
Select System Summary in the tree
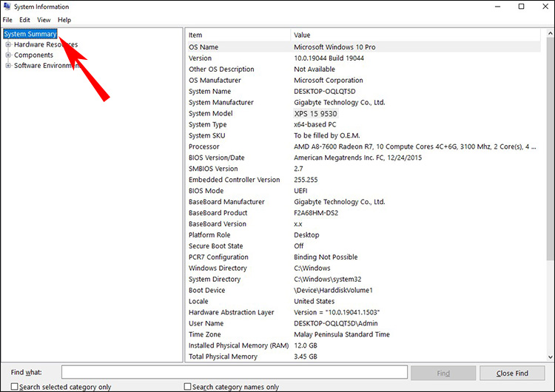[30, 34]
